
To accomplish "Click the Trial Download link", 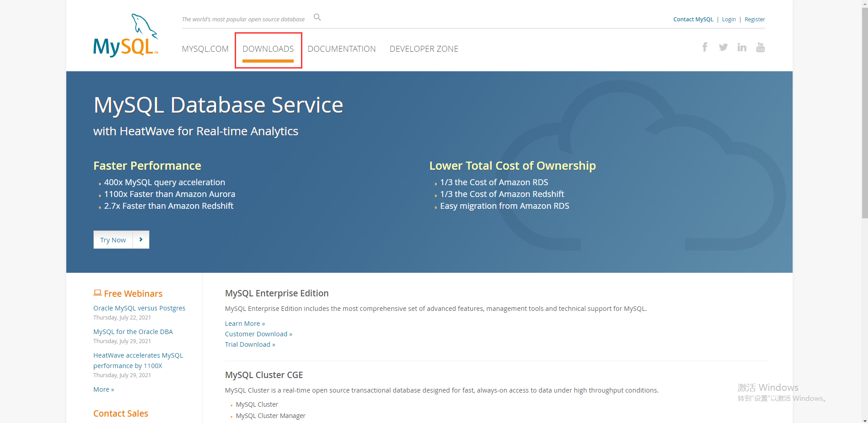I will [250, 344].
